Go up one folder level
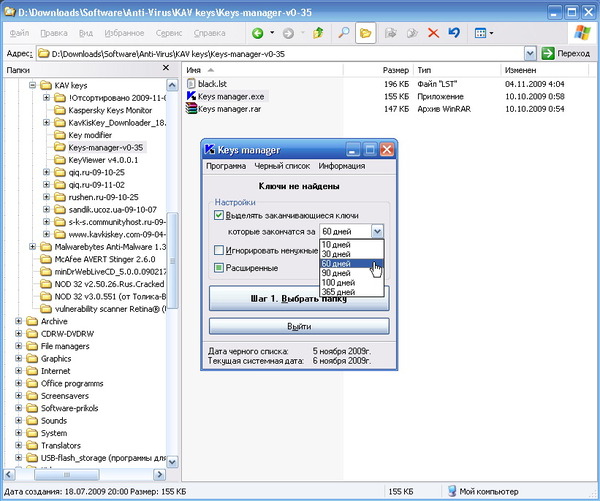Viewport: 600px width, 501px height. coord(318,33)
